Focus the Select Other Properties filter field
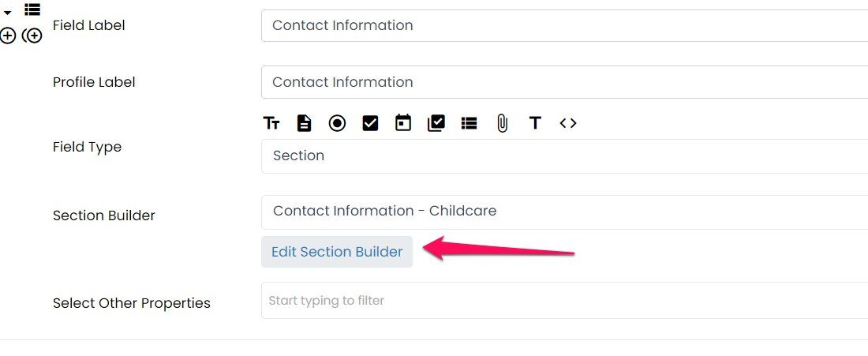This screenshot has height=356, width=868. tap(565, 301)
